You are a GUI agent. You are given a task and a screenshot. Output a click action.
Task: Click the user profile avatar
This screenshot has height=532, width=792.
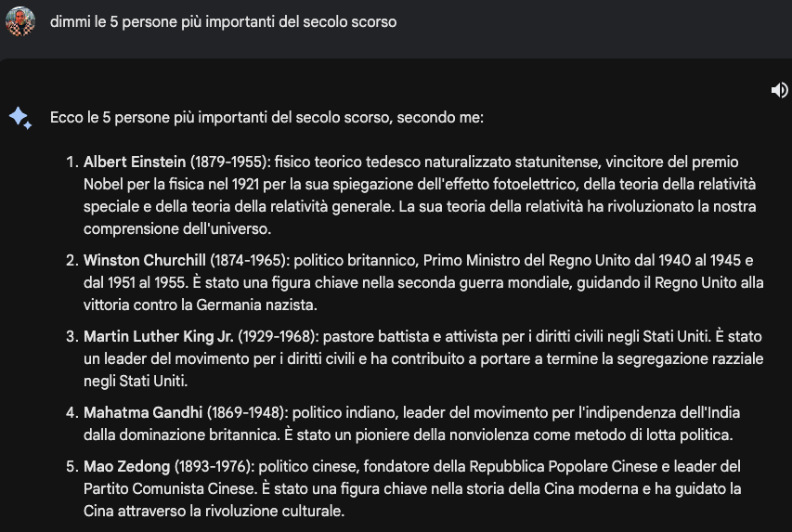[20, 21]
